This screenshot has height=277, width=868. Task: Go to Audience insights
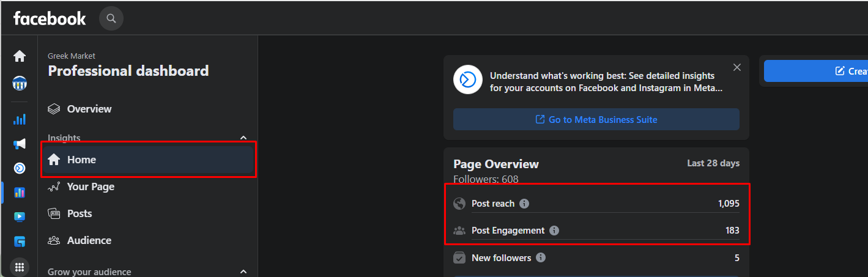tap(89, 240)
